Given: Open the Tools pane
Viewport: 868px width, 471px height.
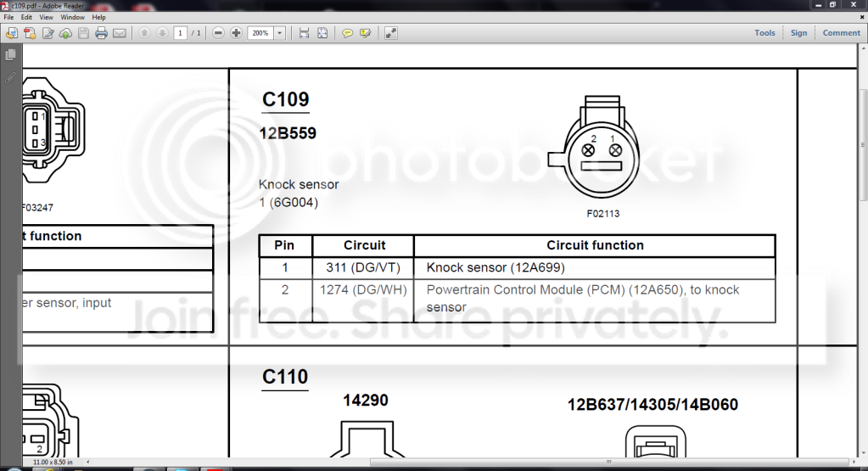Looking at the screenshot, I should [x=764, y=33].
